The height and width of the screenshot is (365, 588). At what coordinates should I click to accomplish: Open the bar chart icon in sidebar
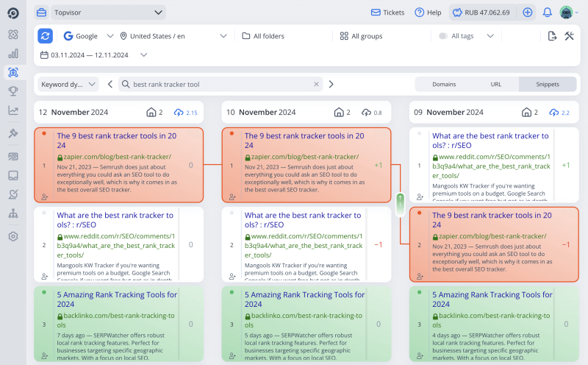point(13,53)
